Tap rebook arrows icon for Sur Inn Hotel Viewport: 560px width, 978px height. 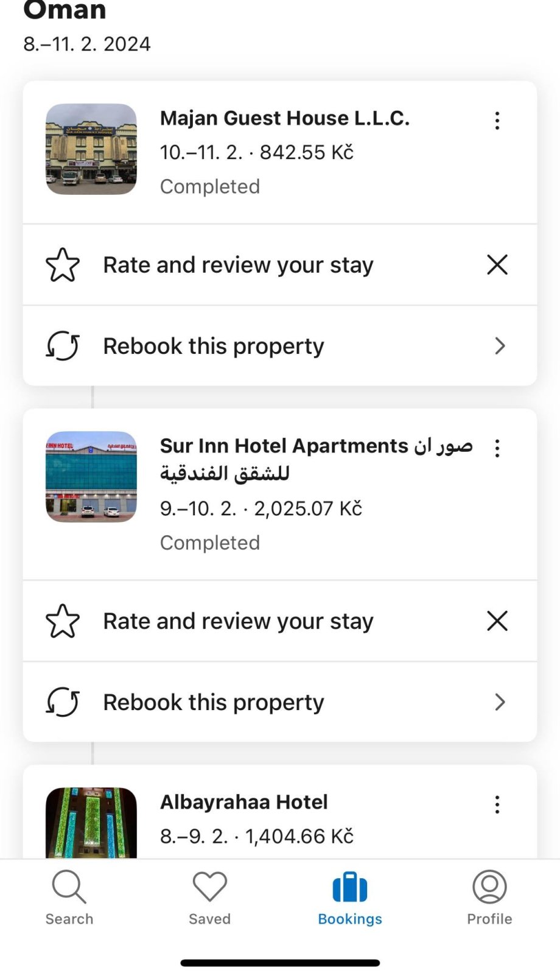coord(63,702)
